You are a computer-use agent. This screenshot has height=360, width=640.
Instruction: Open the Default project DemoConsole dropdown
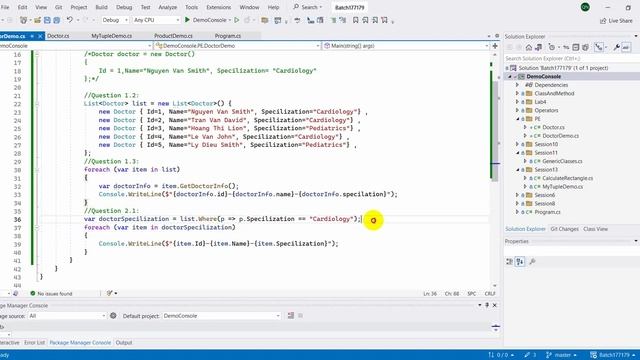click(222, 316)
